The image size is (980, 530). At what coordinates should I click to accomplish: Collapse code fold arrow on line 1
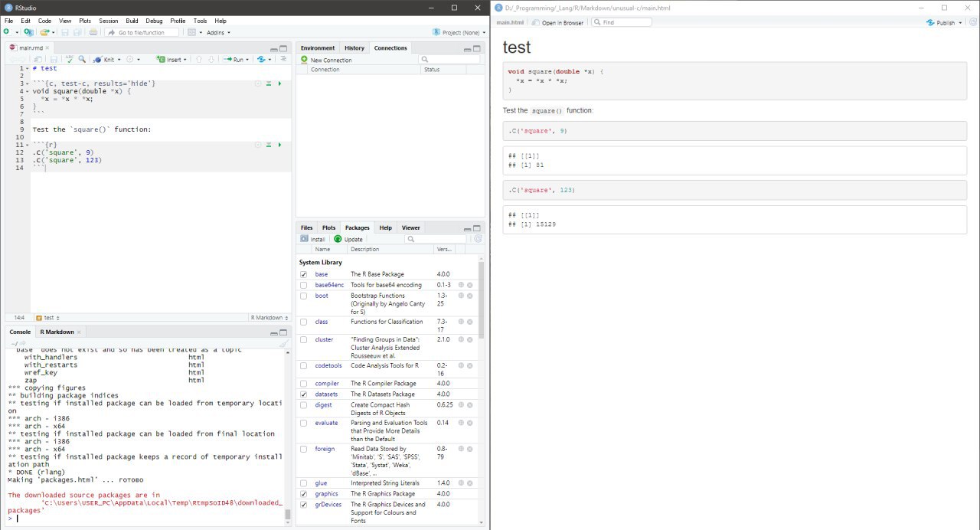[28, 68]
